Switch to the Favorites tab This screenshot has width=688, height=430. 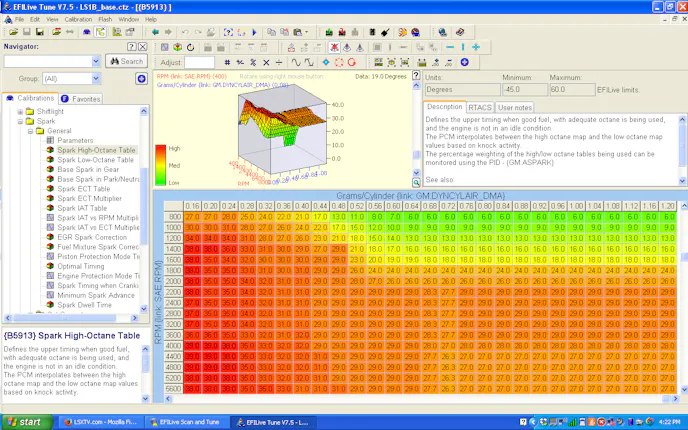pos(85,99)
